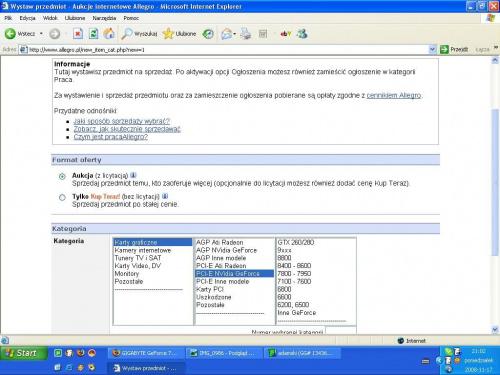
Task: Open the Narzędzia menu
Action: (x=104, y=18)
